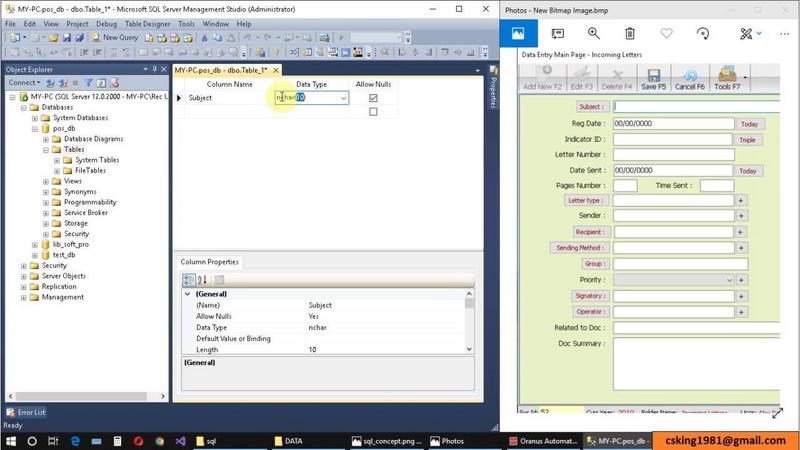800x450 pixels.
Task: Open the Window menu
Action: click(x=215, y=24)
